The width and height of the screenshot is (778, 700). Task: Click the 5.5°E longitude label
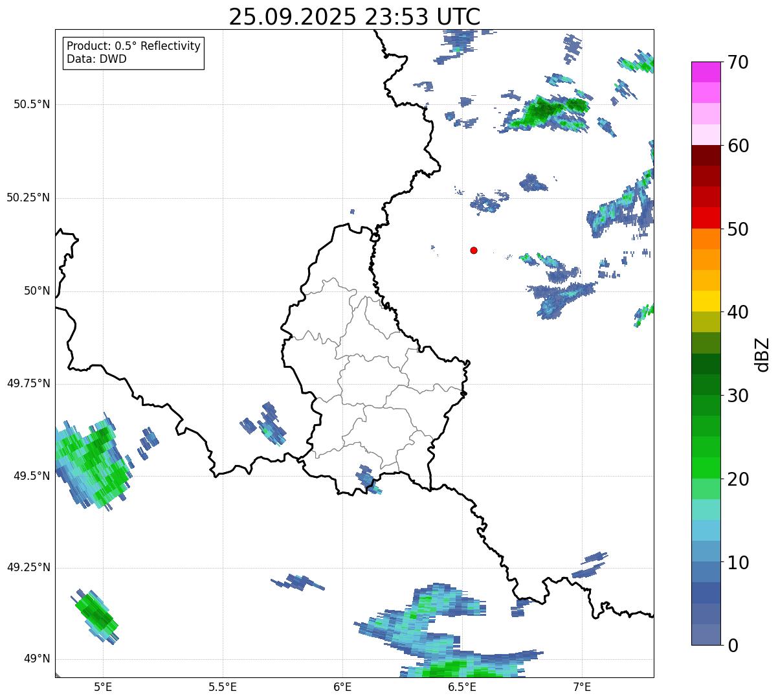(223, 686)
